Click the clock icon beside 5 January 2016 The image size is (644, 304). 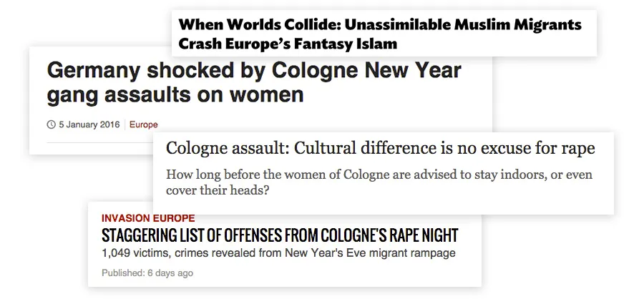pos(52,124)
